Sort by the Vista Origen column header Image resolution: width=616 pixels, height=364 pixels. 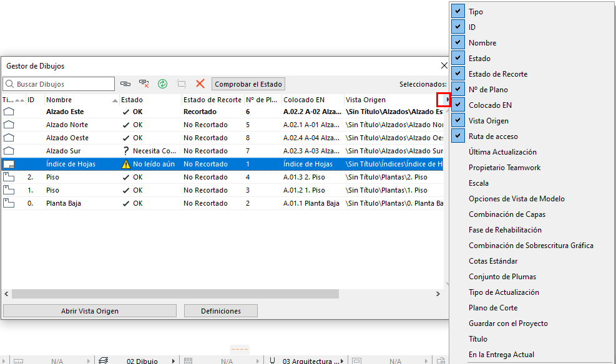(x=393, y=100)
